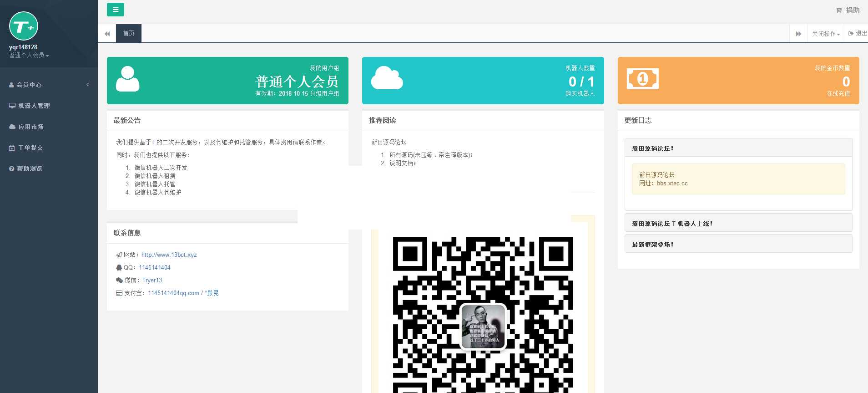This screenshot has height=393, width=868.
Task: Click 购买机器人 link
Action: click(x=580, y=93)
